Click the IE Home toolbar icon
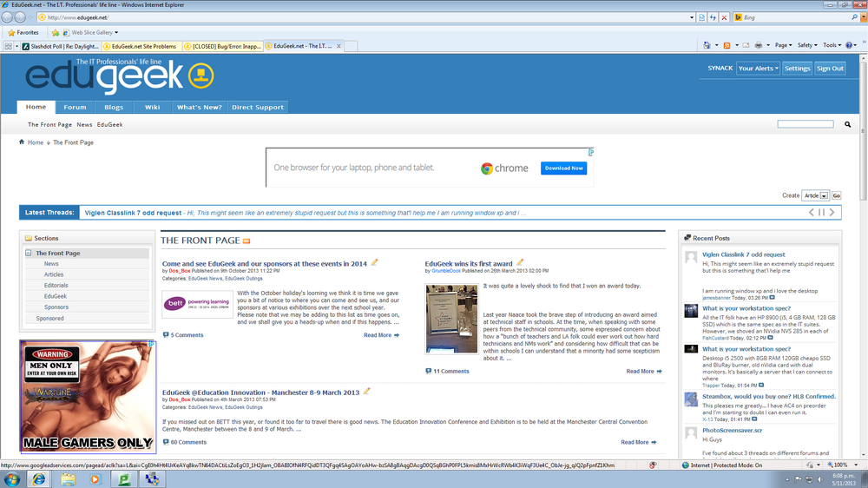 tap(707, 45)
